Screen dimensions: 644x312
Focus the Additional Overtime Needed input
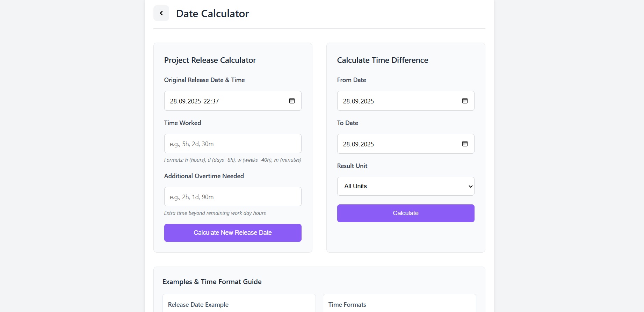[232, 197]
